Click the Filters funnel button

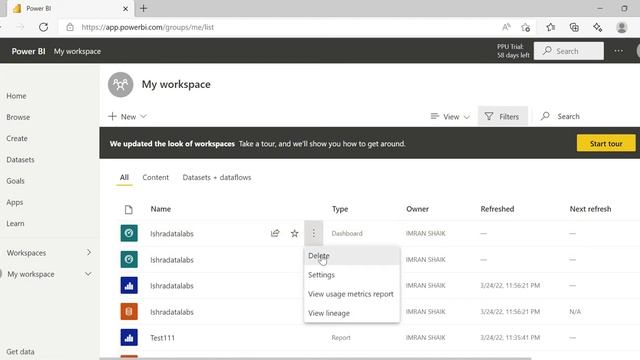point(502,116)
